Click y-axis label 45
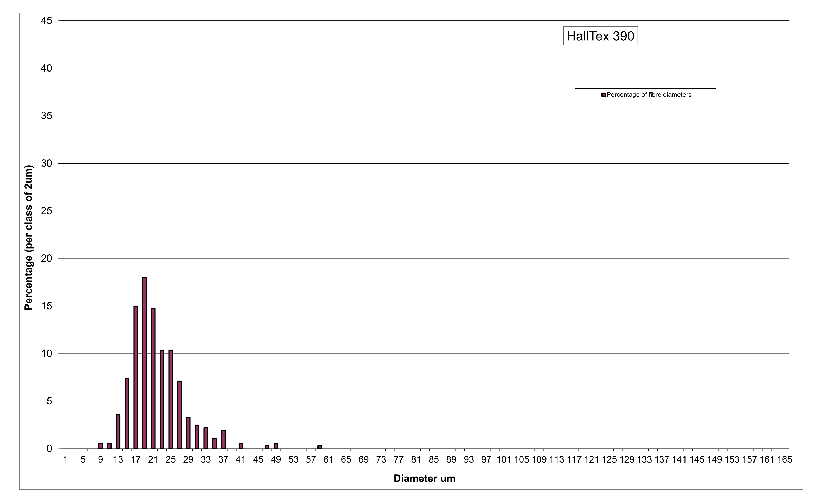816x504 pixels. [46, 21]
